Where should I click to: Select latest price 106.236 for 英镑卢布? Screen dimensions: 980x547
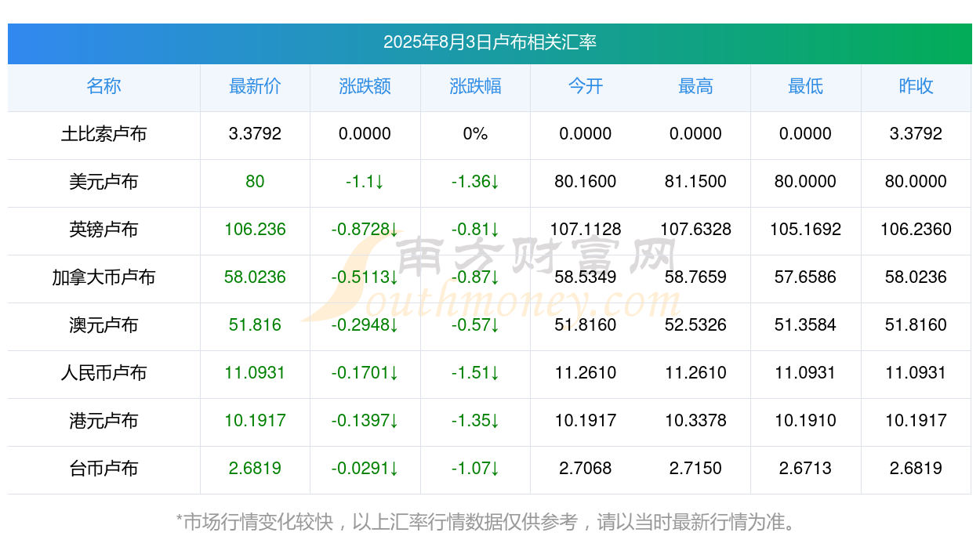(255, 230)
